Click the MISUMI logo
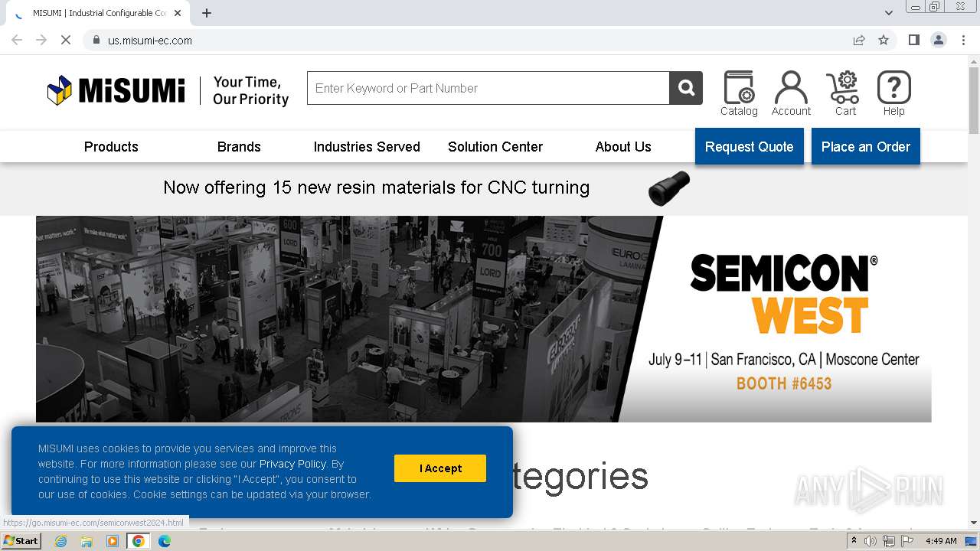The width and height of the screenshot is (980, 551). [x=116, y=90]
